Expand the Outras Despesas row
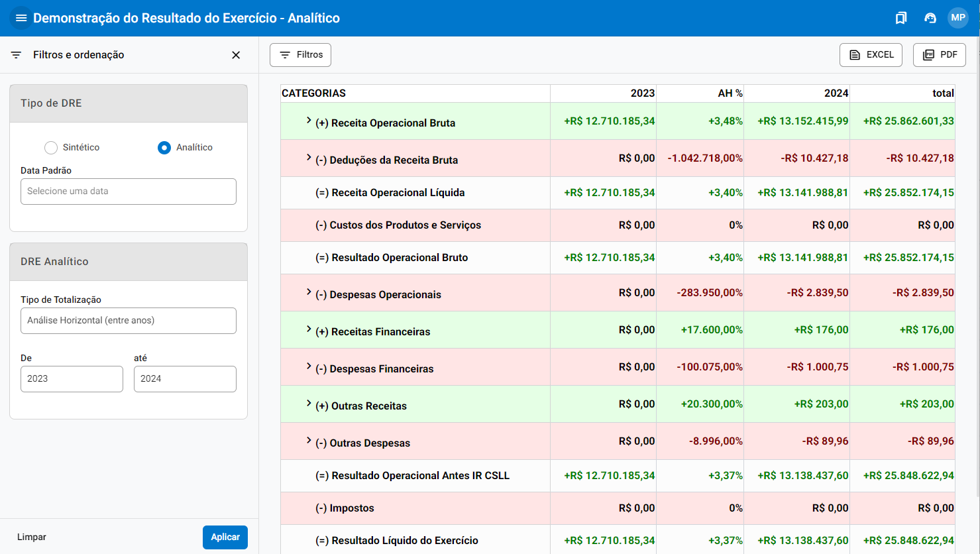The image size is (980, 554). (309, 441)
